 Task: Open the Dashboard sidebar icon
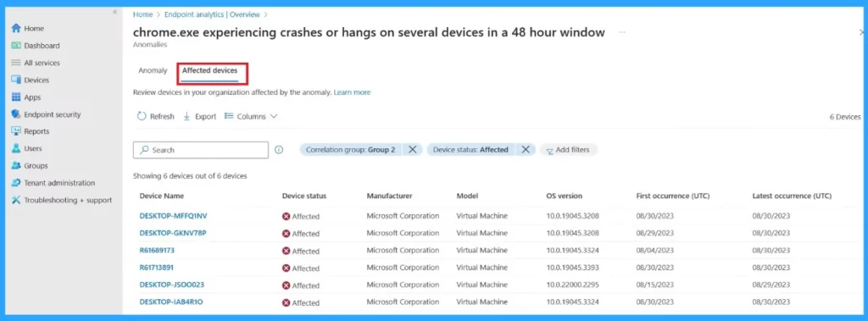[x=16, y=46]
